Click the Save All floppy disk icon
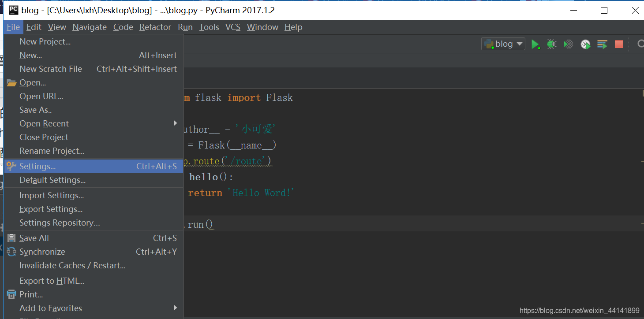 11,238
